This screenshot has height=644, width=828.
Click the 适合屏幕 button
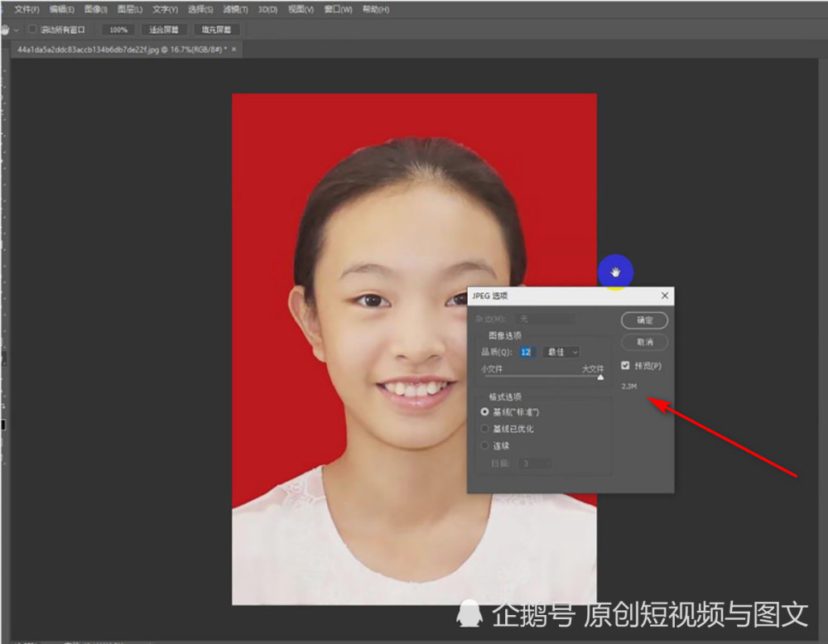tap(164, 30)
